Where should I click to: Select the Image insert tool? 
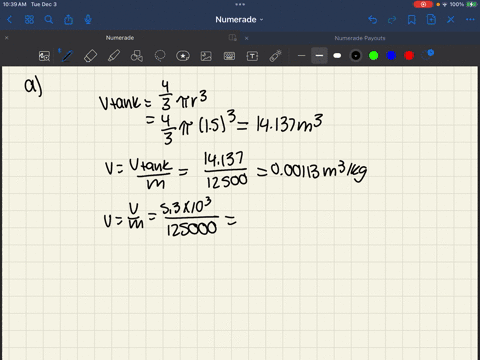(x=206, y=56)
